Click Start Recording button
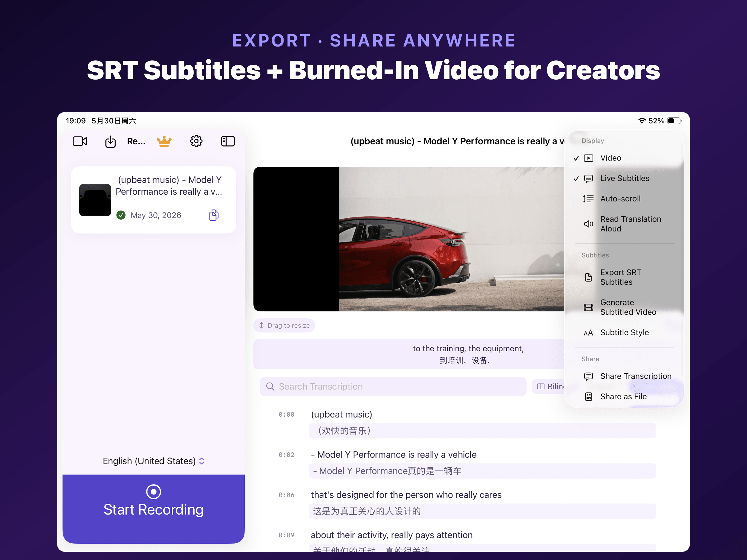The width and height of the screenshot is (747, 560). [154, 509]
